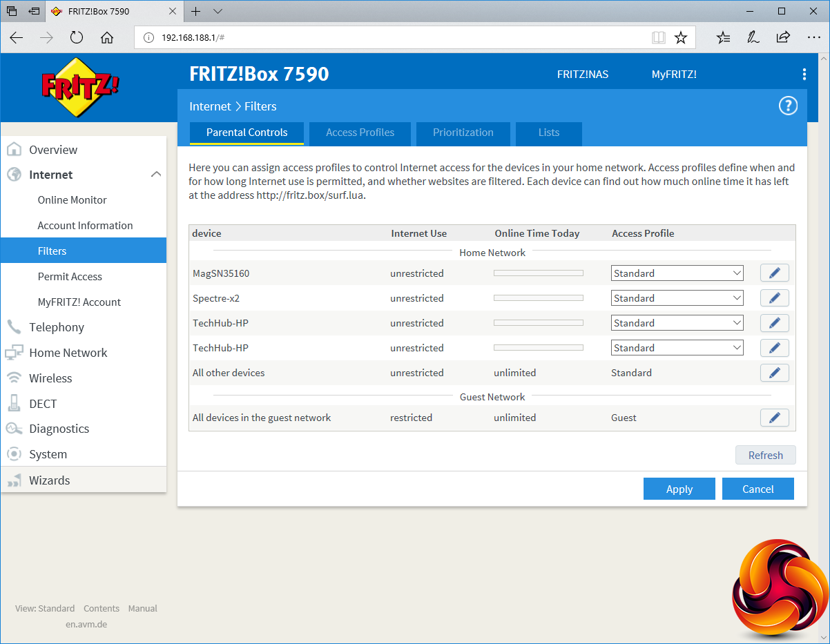Open access profile dropdown for MagSN35160

pyautogui.click(x=677, y=273)
